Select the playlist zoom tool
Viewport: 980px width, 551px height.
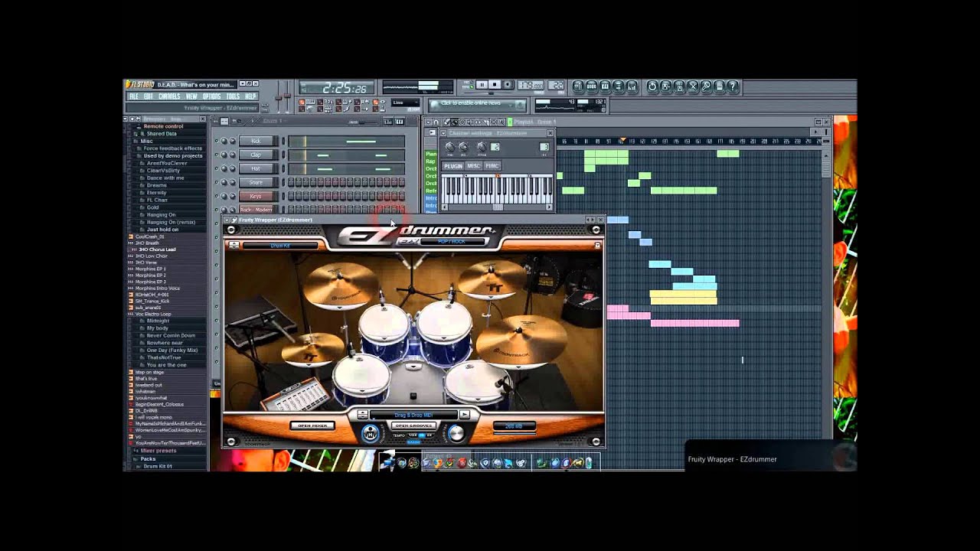[x=501, y=122]
